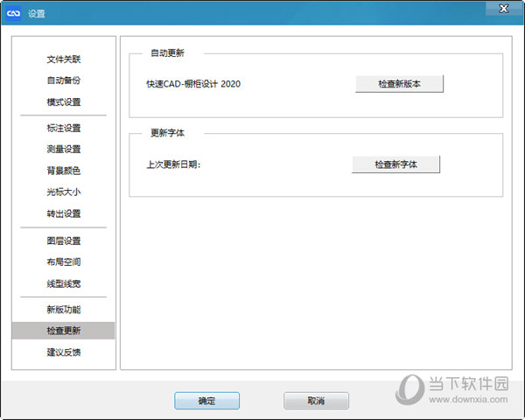Viewport: 525px width, 420px height.
Task: Click the 快速CAD-橱柜设计 2020 text
Action: [x=193, y=84]
